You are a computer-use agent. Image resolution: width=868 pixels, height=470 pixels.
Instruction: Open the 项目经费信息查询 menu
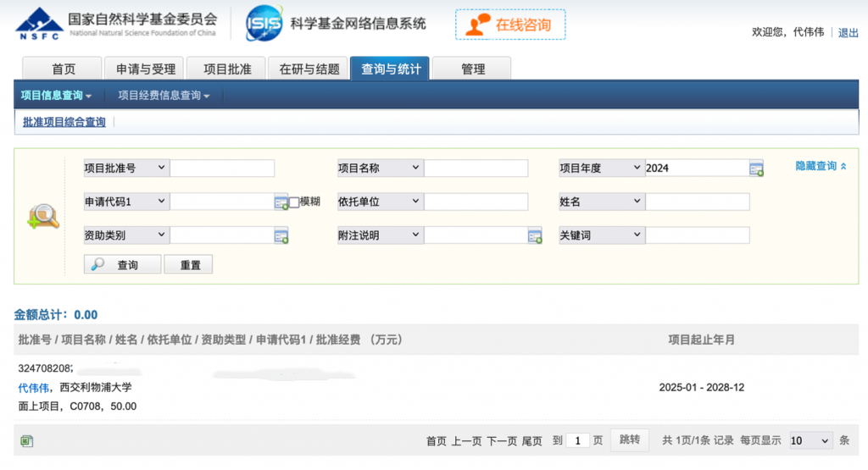(x=164, y=96)
